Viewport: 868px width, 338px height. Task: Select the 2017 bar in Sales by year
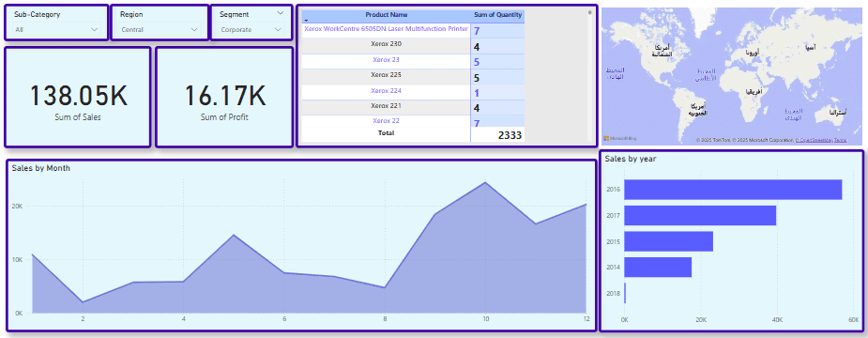(x=700, y=215)
